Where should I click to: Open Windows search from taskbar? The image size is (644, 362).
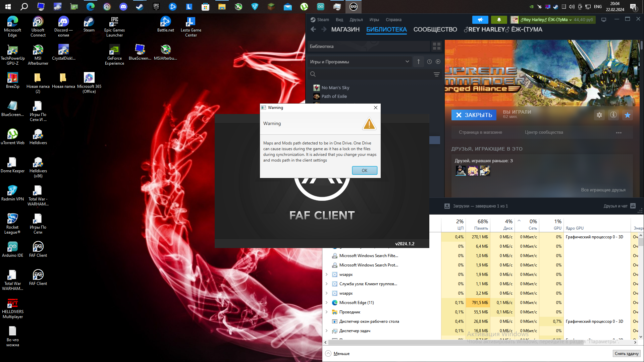click(24, 6)
